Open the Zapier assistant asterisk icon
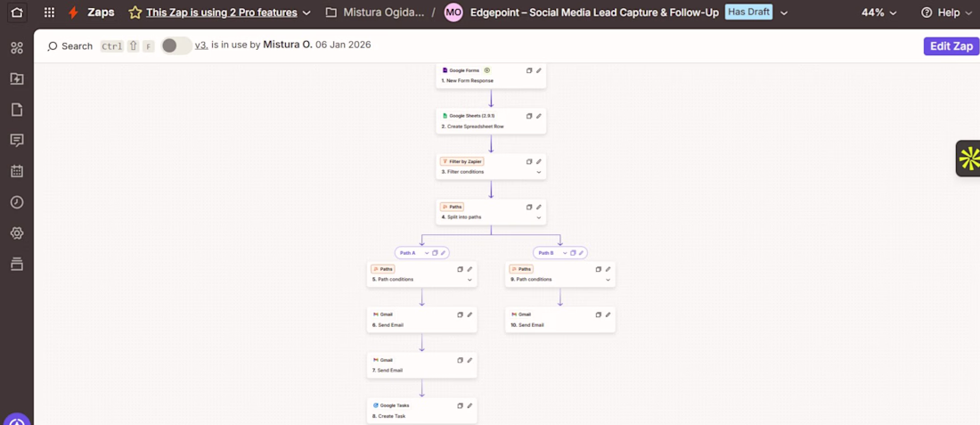This screenshot has width=980, height=425. [x=968, y=159]
